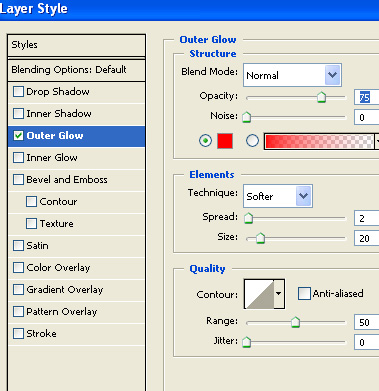
Task: Select the solid color radio button
Action: (205, 141)
